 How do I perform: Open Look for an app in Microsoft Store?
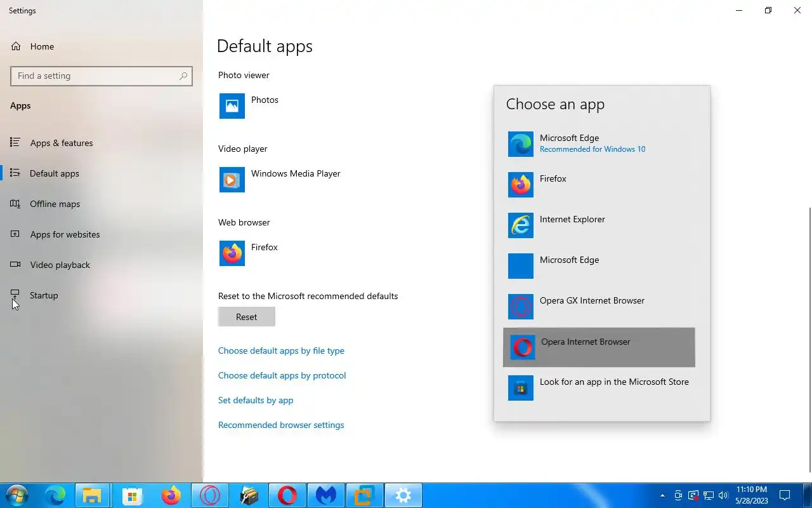[599, 387]
